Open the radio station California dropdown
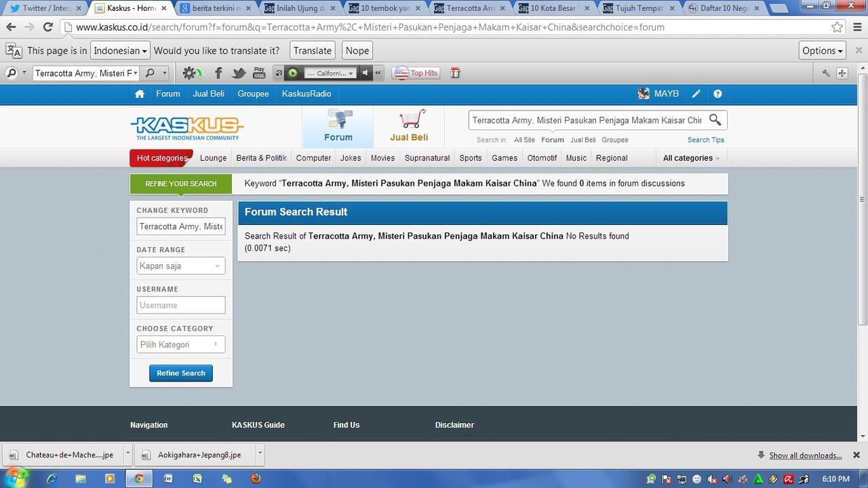Image resolution: width=868 pixels, height=488 pixels. tap(330, 73)
